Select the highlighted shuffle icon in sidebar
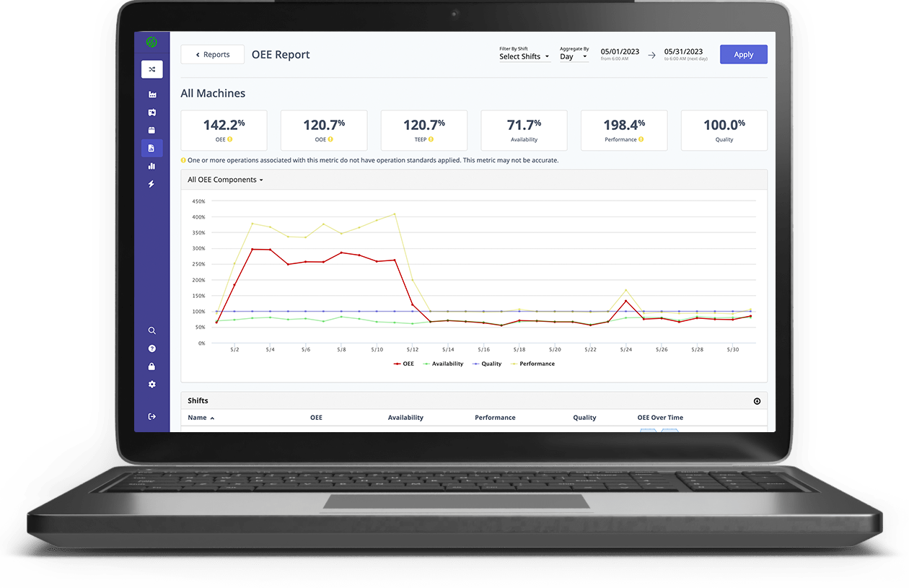The height and width of the screenshot is (588, 909). click(x=151, y=69)
